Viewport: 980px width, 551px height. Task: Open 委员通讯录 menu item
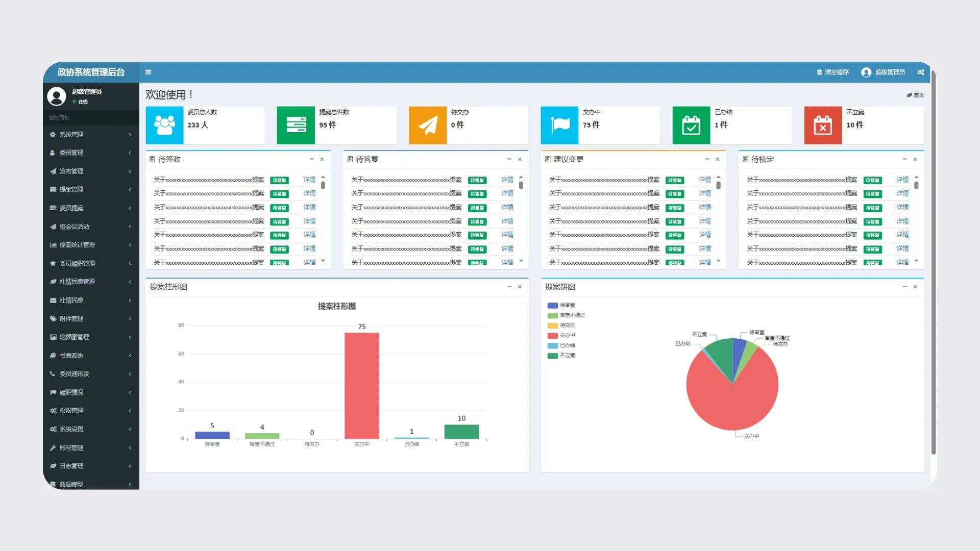pyautogui.click(x=74, y=374)
